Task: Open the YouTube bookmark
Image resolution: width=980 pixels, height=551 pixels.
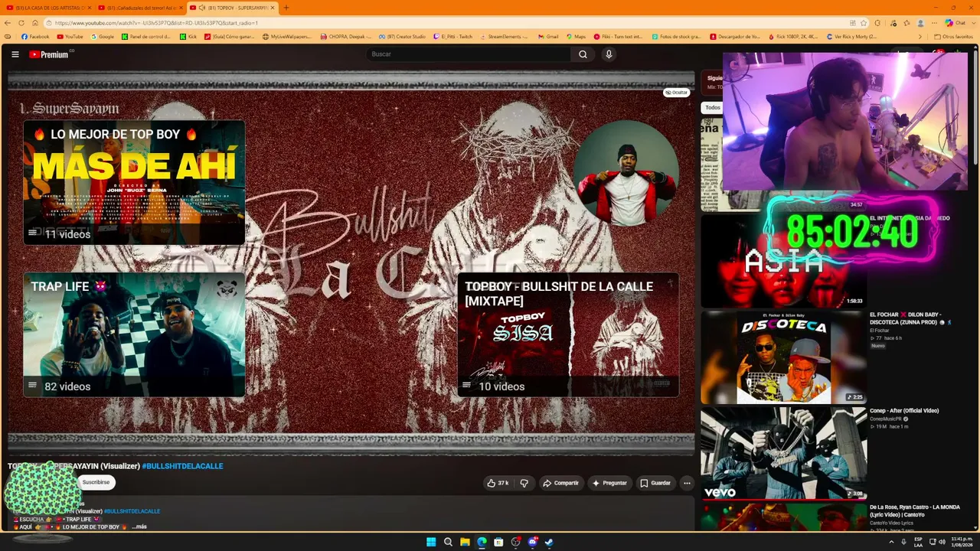Action: click(x=70, y=37)
